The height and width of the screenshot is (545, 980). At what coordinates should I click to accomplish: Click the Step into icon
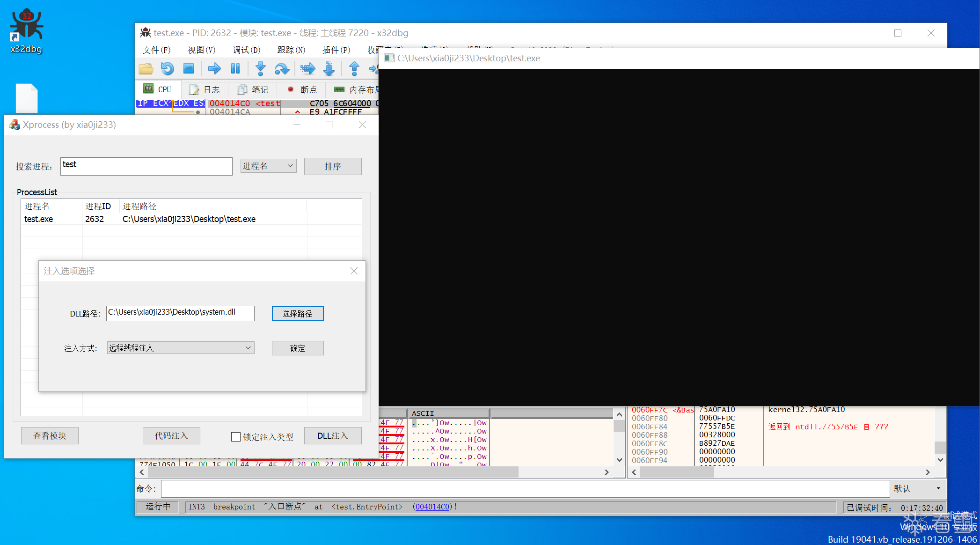(261, 69)
